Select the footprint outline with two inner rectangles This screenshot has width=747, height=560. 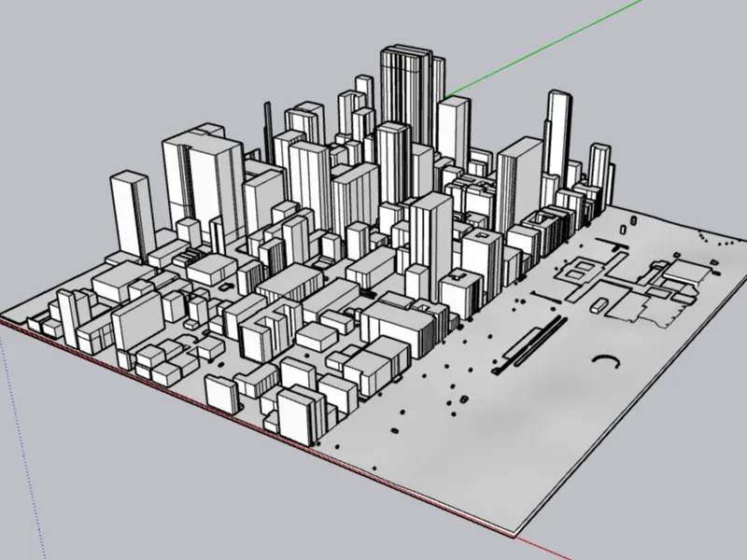tap(580, 270)
